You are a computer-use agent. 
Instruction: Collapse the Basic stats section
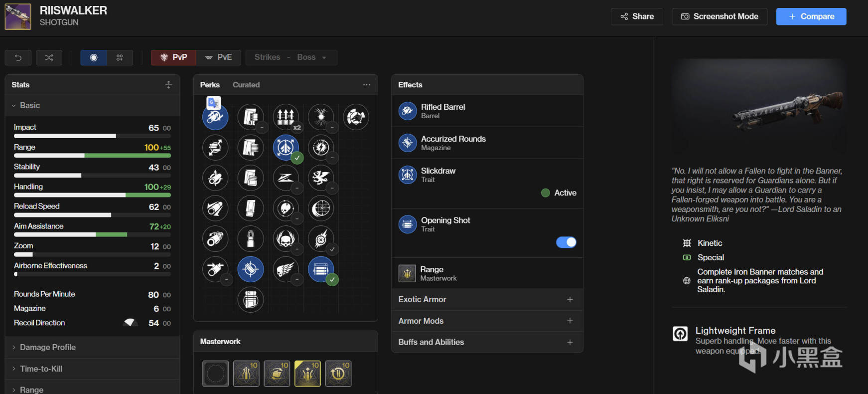pyautogui.click(x=92, y=106)
